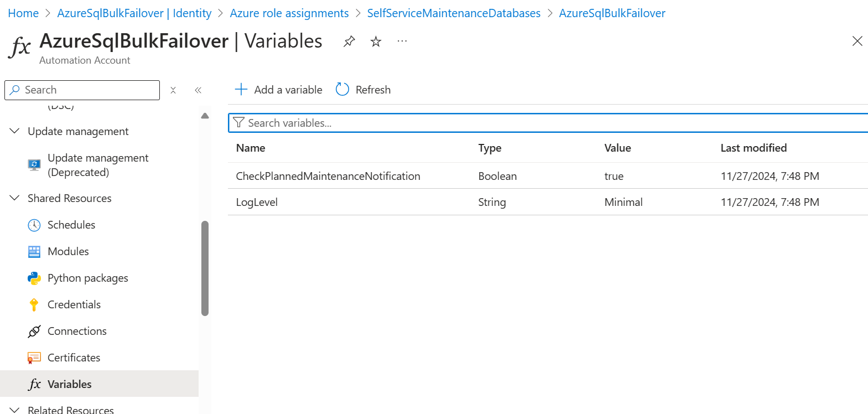Click the Boolean type cell
868x414 pixels.
pyautogui.click(x=497, y=176)
